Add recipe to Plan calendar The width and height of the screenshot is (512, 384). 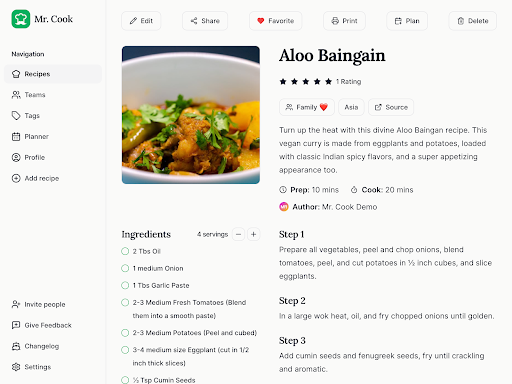click(x=407, y=21)
